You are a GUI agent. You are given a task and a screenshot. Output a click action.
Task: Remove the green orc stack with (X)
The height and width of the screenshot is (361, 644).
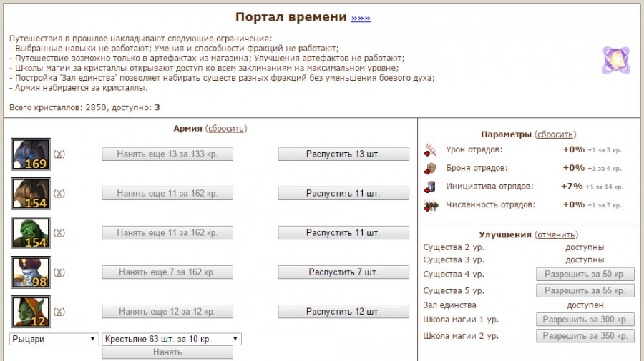[59, 232]
